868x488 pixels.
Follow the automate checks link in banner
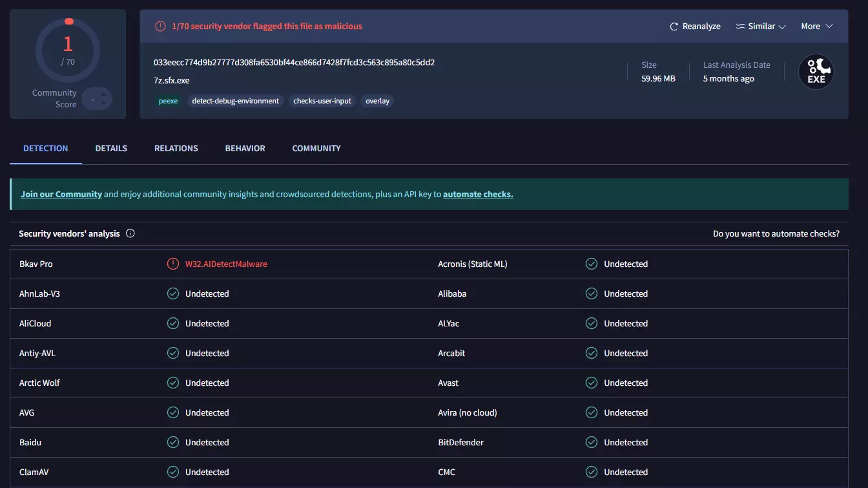(478, 194)
